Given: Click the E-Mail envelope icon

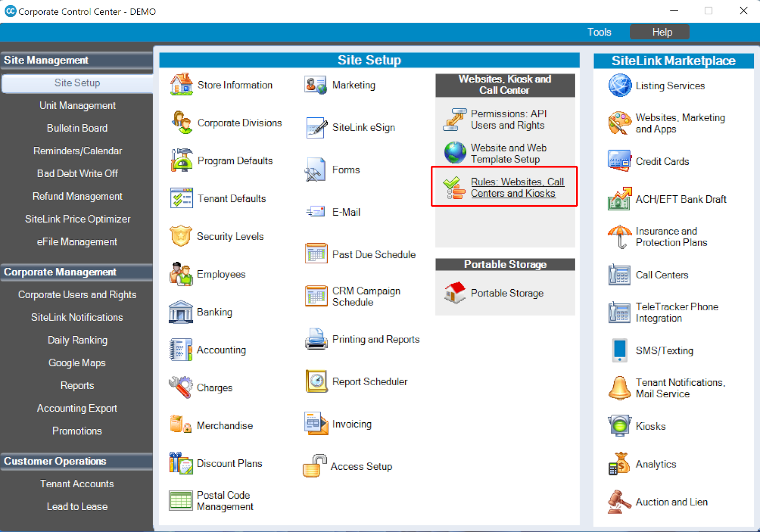Looking at the screenshot, I should tap(316, 212).
